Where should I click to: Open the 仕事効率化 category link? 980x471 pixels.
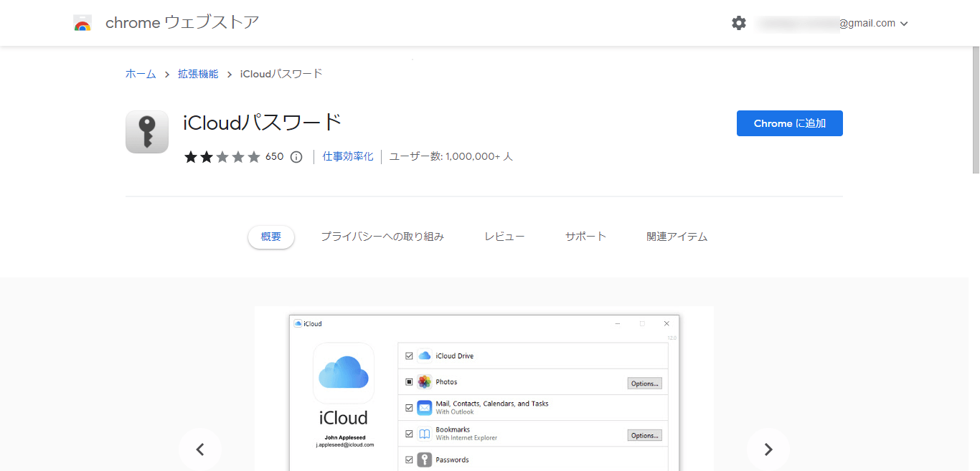[348, 156]
